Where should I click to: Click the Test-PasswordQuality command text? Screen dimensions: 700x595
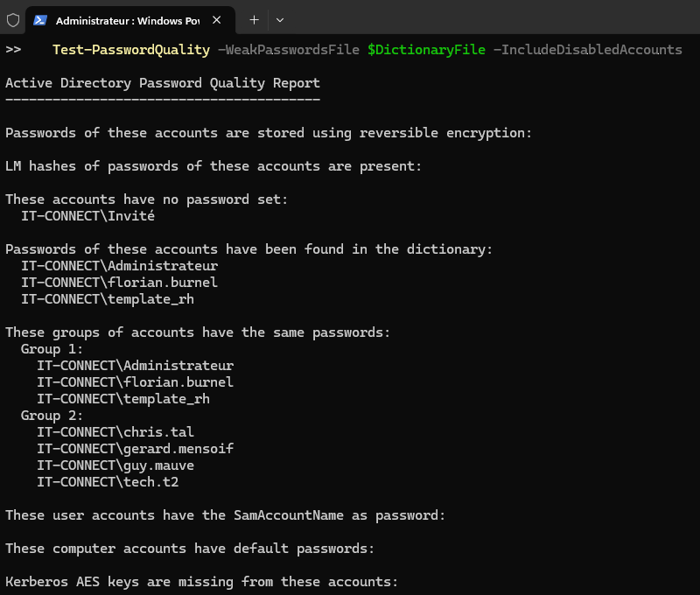pos(130,50)
